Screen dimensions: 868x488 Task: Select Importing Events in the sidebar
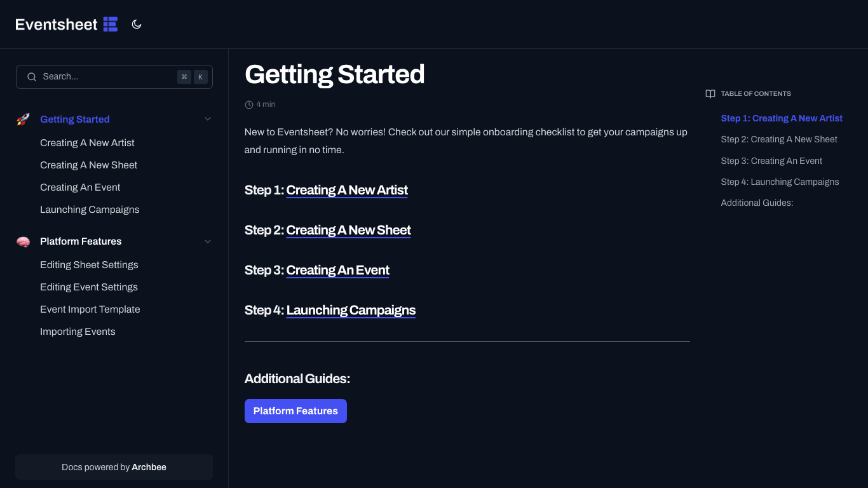click(x=78, y=331)
